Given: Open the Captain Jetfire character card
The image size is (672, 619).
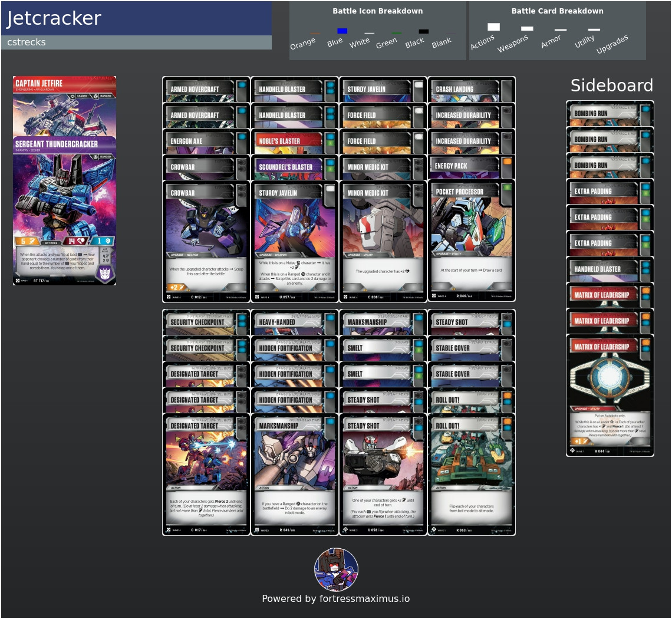Looking at the screenshot, I should click(x=64, y=106).
